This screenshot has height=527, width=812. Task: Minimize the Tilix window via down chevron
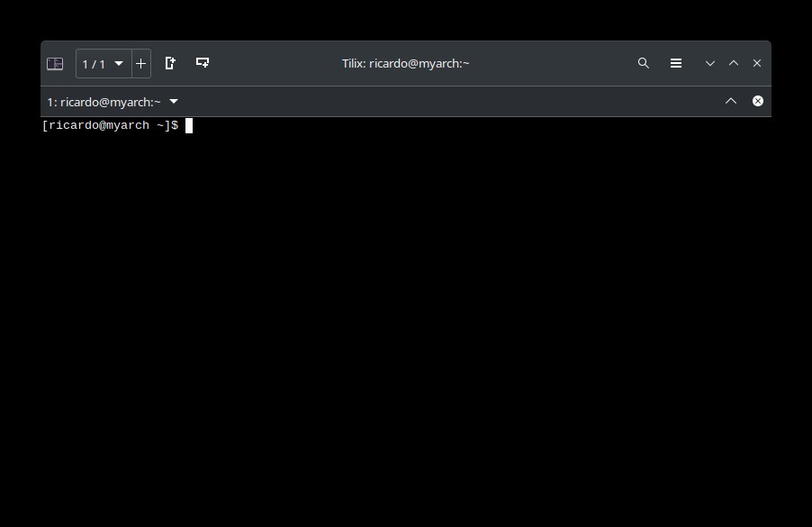(x=710, y=63)
